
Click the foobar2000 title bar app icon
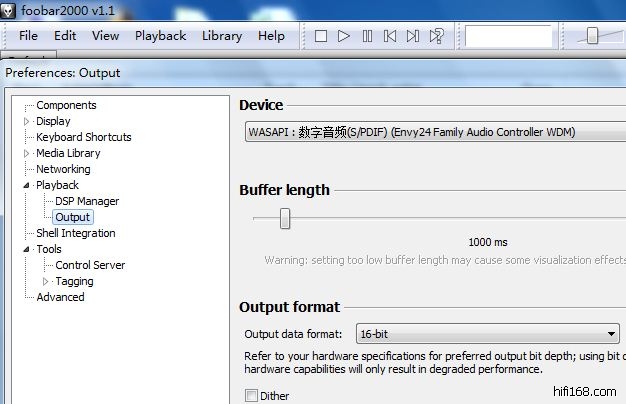10,10
